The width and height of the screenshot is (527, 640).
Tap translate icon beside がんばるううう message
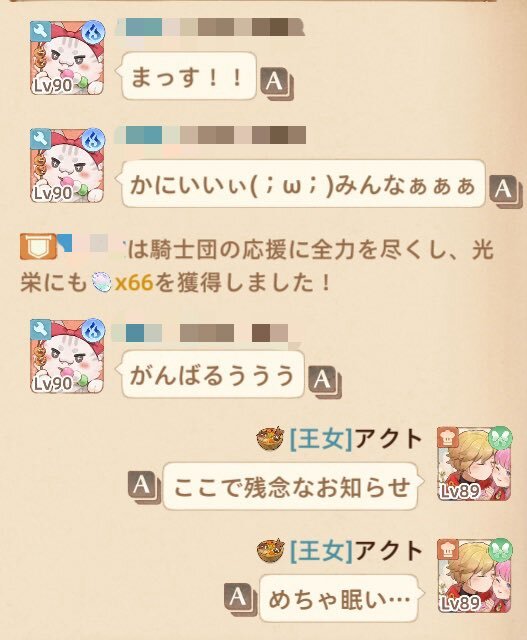pyautogui.click(x=325, y=382)
